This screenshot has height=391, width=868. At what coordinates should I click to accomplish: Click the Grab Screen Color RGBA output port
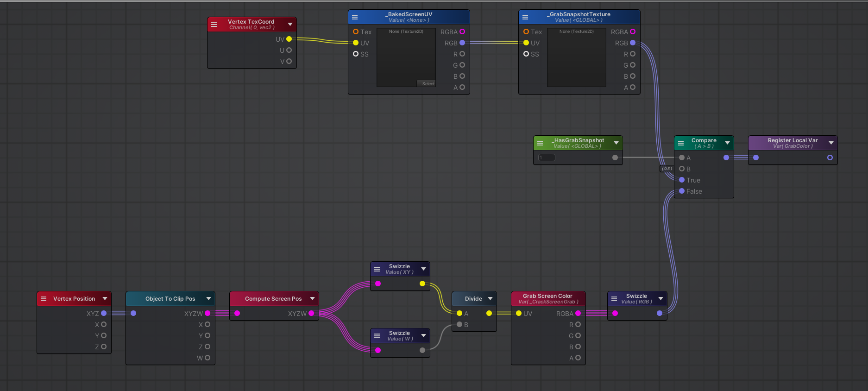[x=578, y=313]
